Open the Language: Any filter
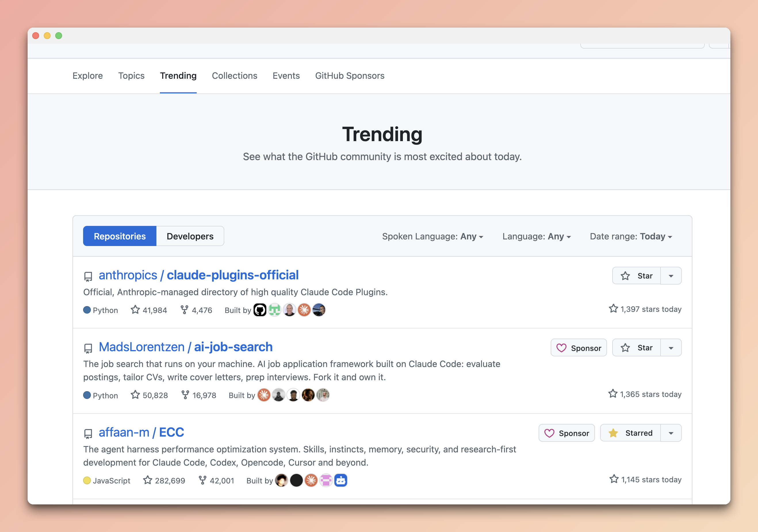This screenshot has height=532, width=758. tap(537, 236)
